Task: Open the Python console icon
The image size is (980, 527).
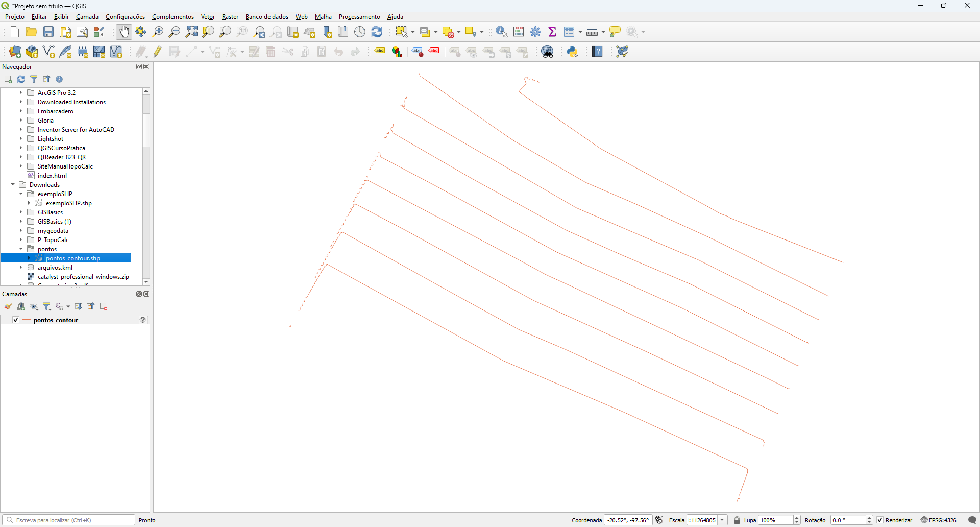Action: [573, 52]
